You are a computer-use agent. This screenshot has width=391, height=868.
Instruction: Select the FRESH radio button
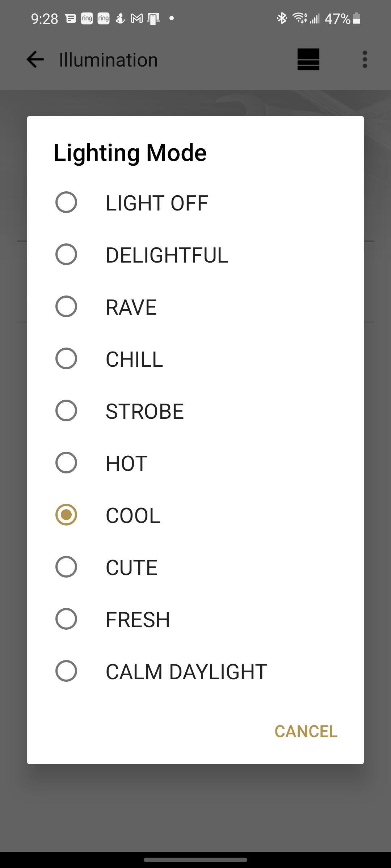pos(66,619)
